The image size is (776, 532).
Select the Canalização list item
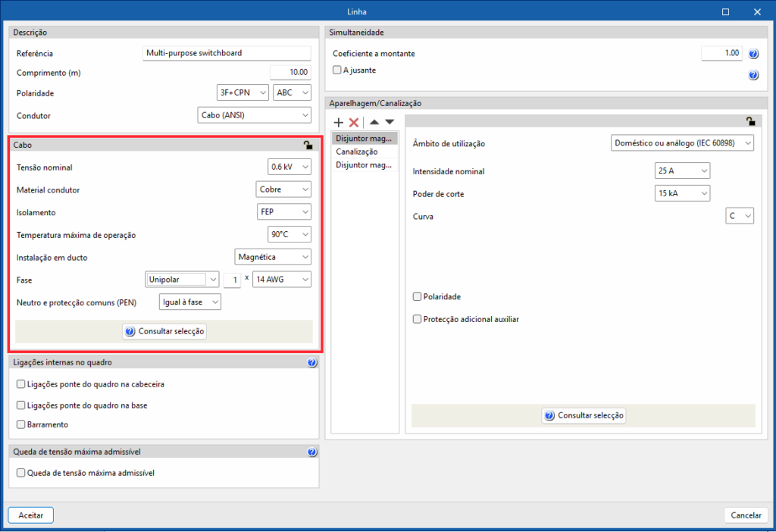coord(365,152)
